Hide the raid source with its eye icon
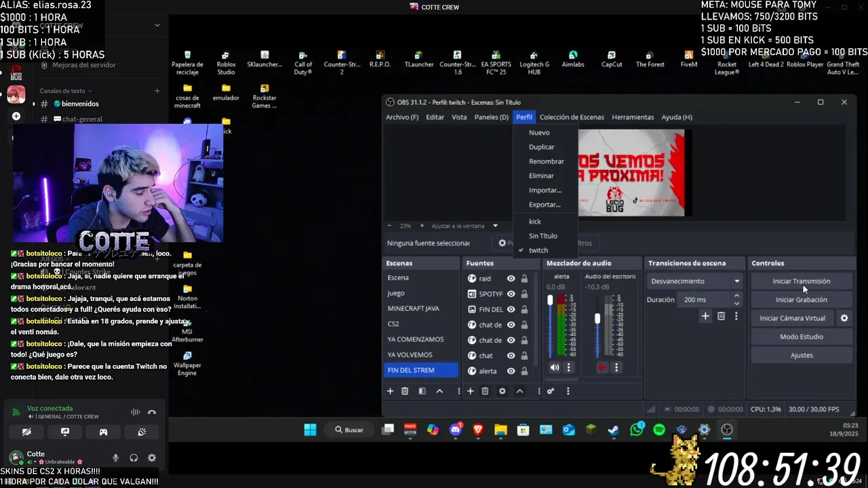This screenshot has height=488, width=868. tap(511, 279)
